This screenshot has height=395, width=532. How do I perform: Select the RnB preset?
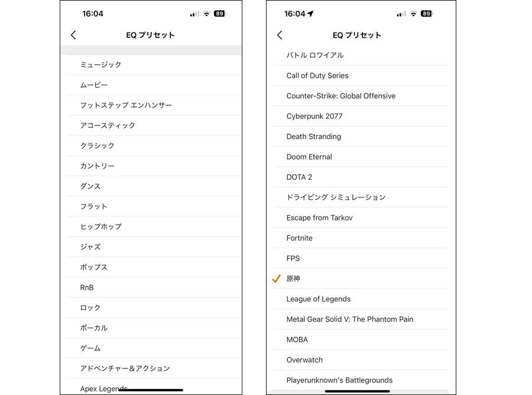[154, 287]
